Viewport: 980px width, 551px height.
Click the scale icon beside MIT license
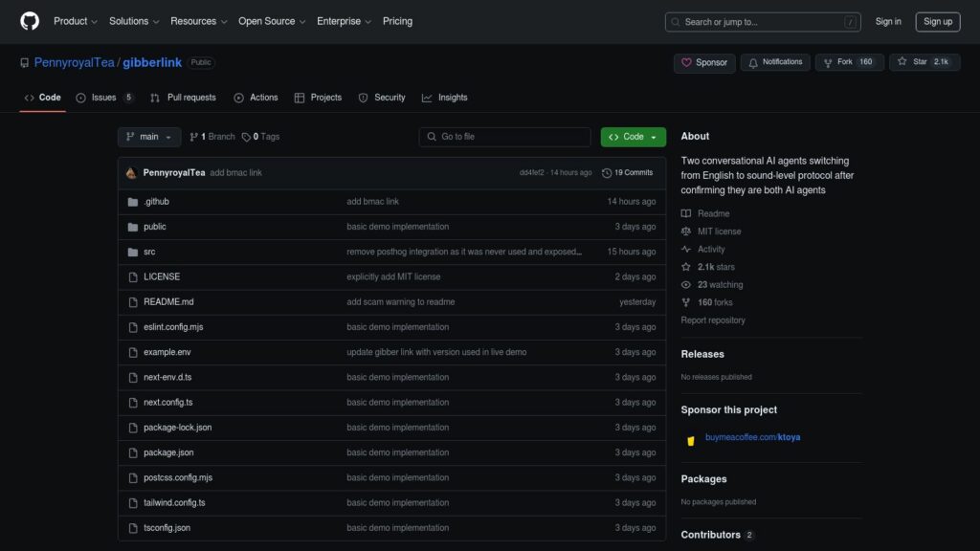(x=686, y=231)
